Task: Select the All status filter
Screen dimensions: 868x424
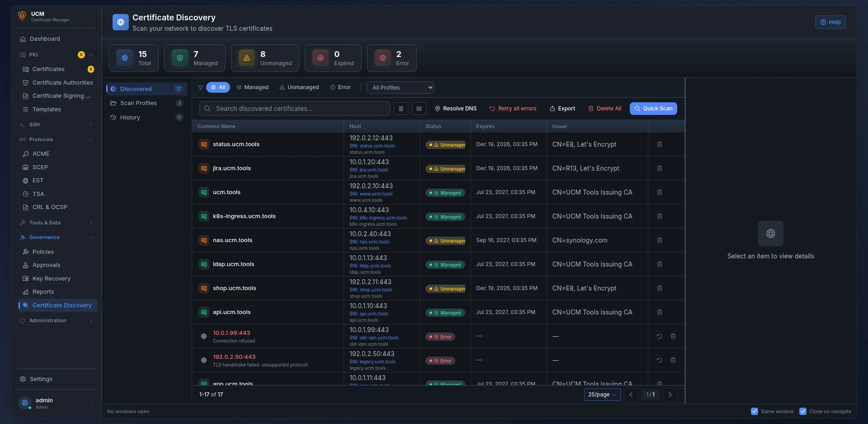Action: [218, 87]
